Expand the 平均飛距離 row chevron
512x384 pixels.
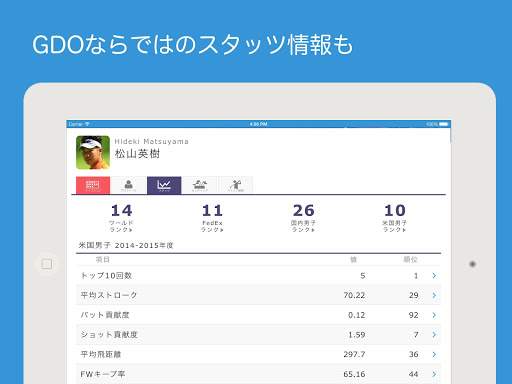coord(434,354)
